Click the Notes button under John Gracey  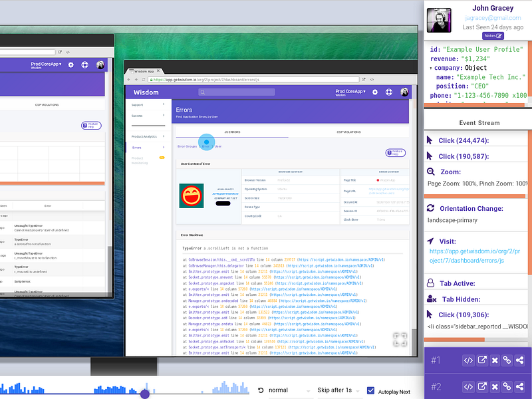click(493, 36)
